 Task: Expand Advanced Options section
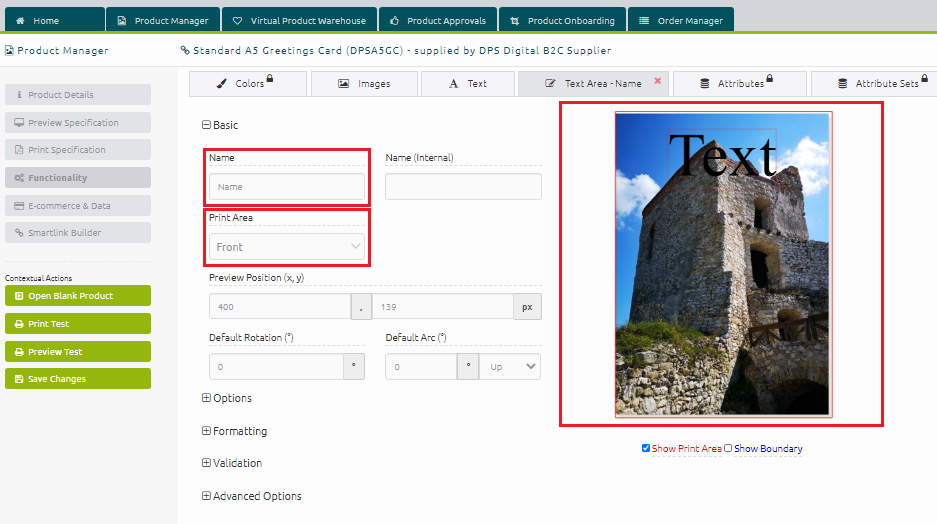click(x=206, y=496)
